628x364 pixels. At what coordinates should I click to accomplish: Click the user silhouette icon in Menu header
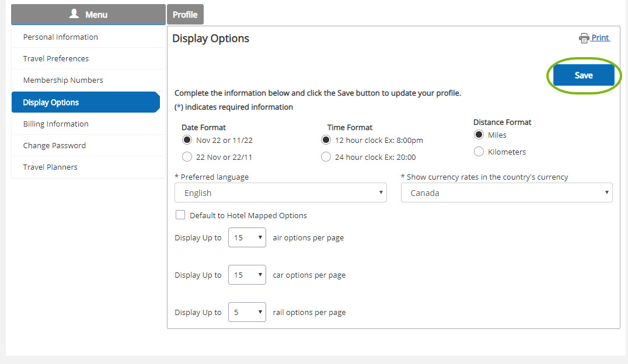74,13
